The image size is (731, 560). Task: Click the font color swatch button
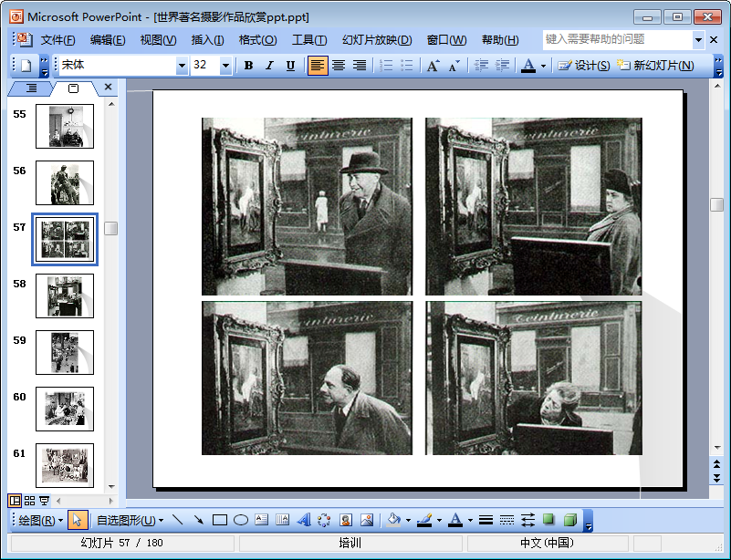point(527,66)
